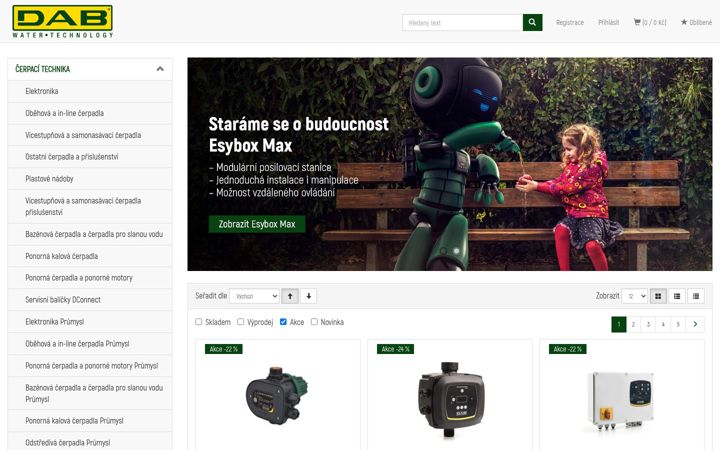Open Bazénová čerpadla pro slanou vodu category
Viewport: 720px width, 450px height.
coord(90,234)
